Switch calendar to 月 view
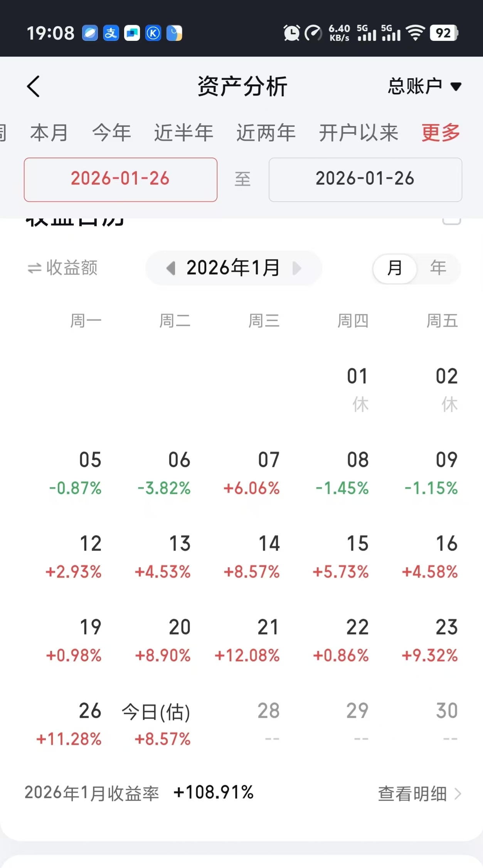 pos(395,268)
